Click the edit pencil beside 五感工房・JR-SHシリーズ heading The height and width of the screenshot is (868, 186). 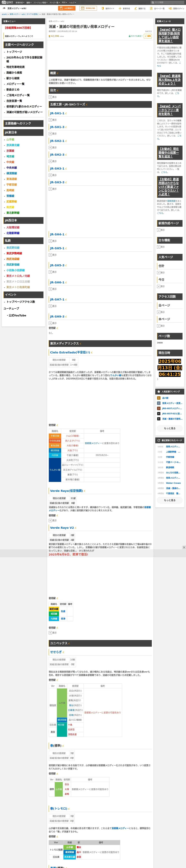point(87,104)
